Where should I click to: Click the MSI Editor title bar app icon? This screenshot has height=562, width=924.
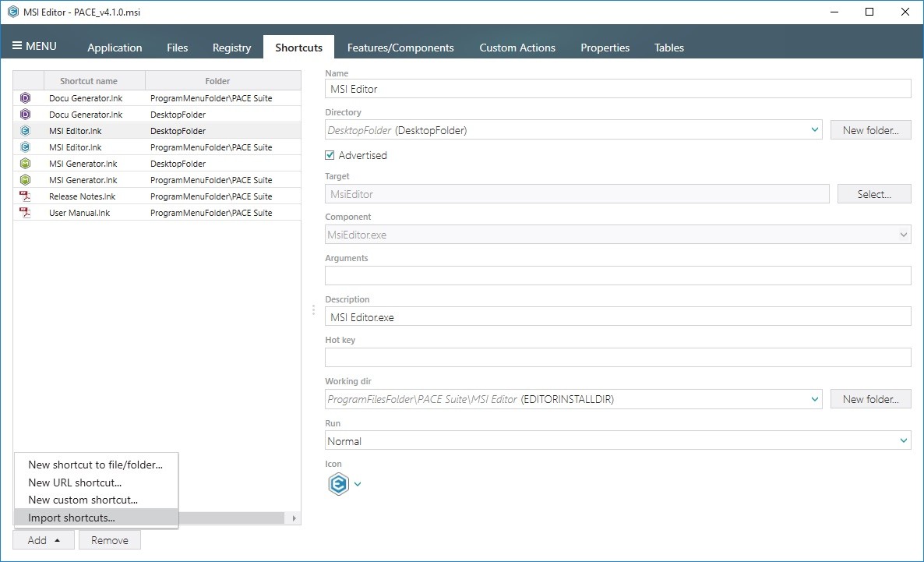pos(13,12)
